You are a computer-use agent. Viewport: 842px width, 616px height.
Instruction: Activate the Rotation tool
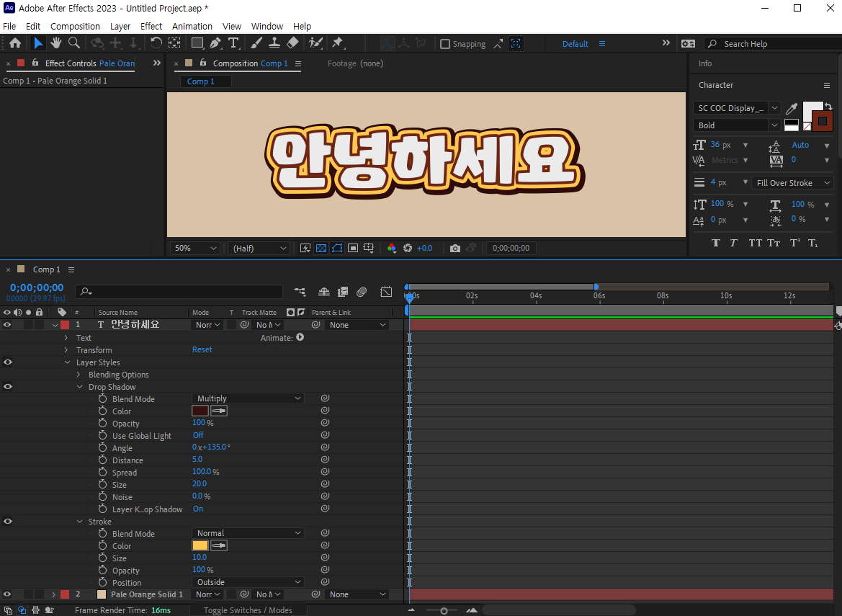157,43
